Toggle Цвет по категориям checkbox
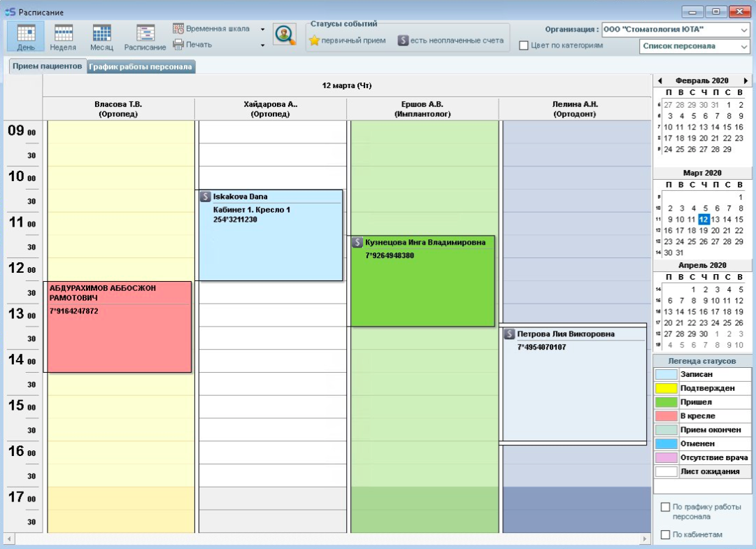Image resolution: width=756 pixels, height=549 pixels. click(524, 45)
